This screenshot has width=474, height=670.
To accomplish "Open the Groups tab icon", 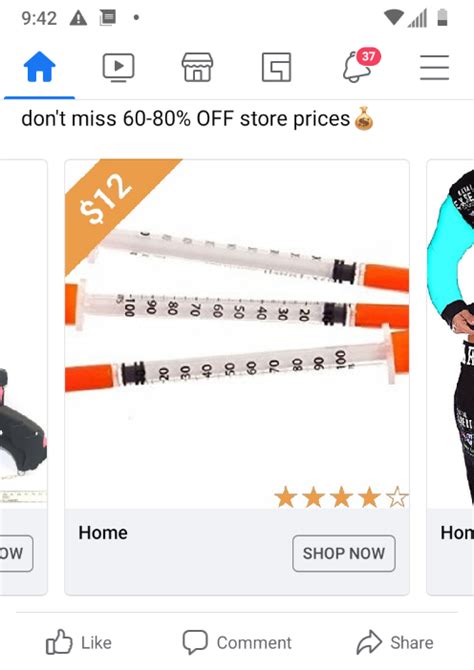I will pyautogui.click(x=277, y=67).
